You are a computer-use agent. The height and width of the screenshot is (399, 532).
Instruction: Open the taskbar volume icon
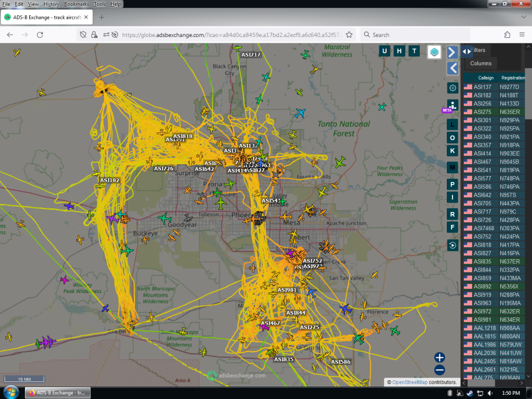click(489, 393)
